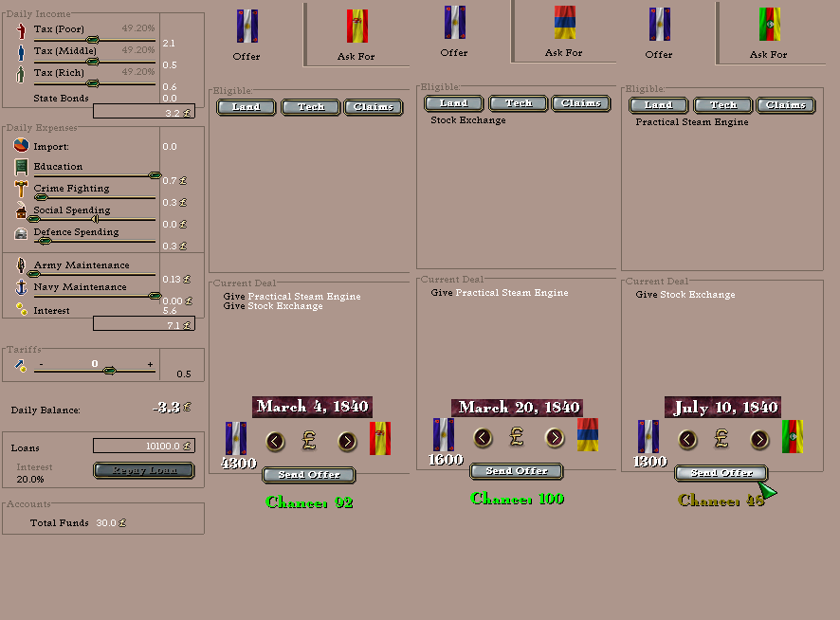This screenshot has height=620, width=840.
Task: Click the Navy Maintenance anchor icon
Action: point(21,287)
